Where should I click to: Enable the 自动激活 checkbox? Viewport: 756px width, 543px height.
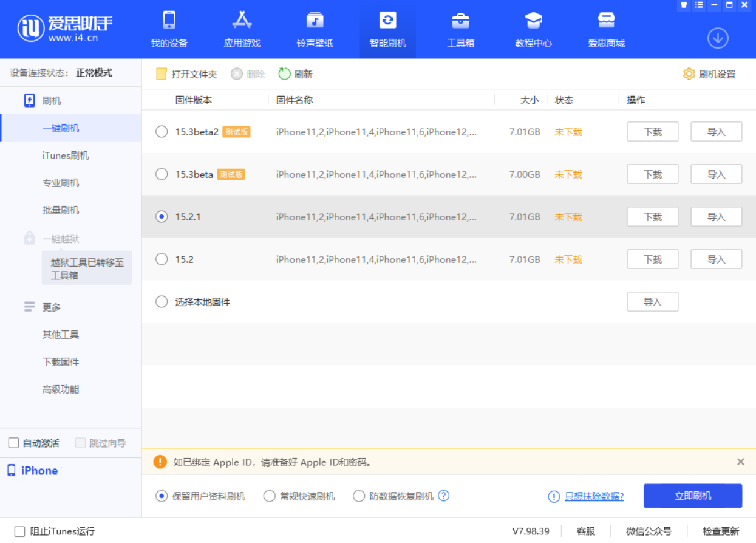[x=14, y=443]
